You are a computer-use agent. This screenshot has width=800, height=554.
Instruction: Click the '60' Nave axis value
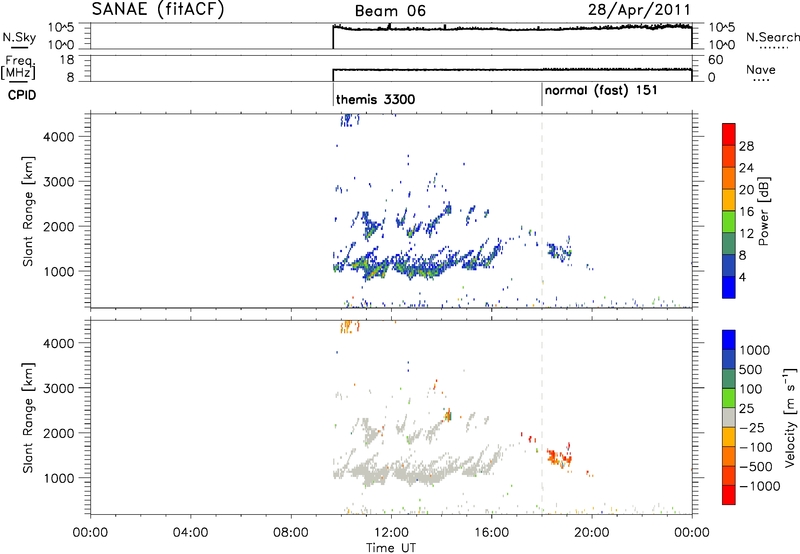coord(716,60)
